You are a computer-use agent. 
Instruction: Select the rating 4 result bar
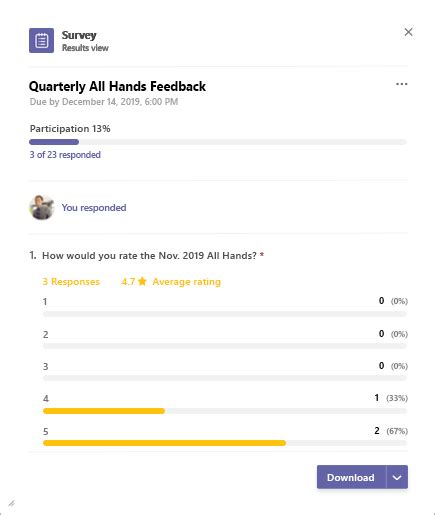coord(225,411)
